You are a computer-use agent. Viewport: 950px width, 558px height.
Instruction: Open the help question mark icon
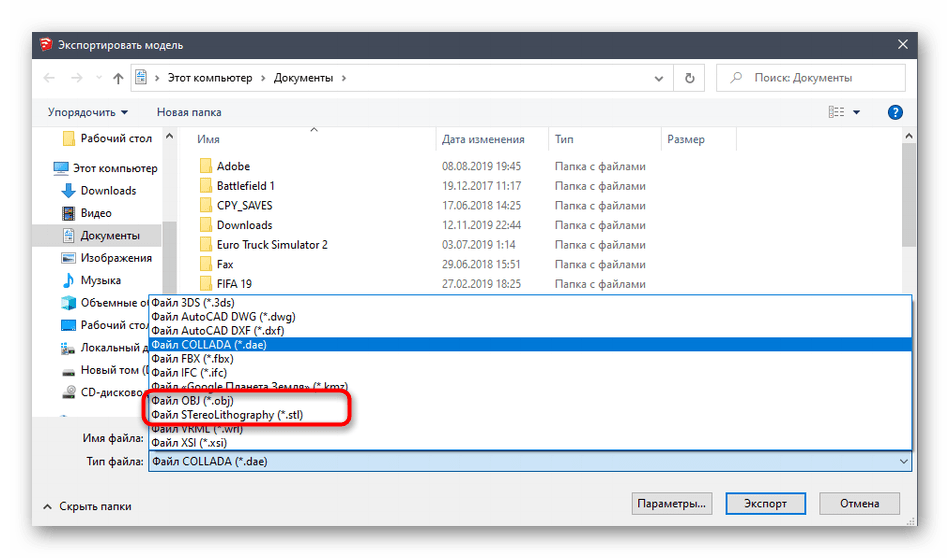point(895,112)
